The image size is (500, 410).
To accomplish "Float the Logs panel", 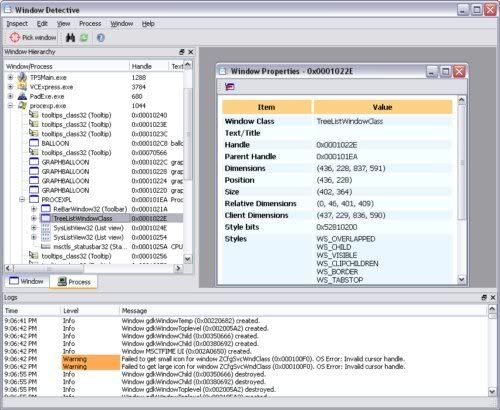I will point(484,297).
